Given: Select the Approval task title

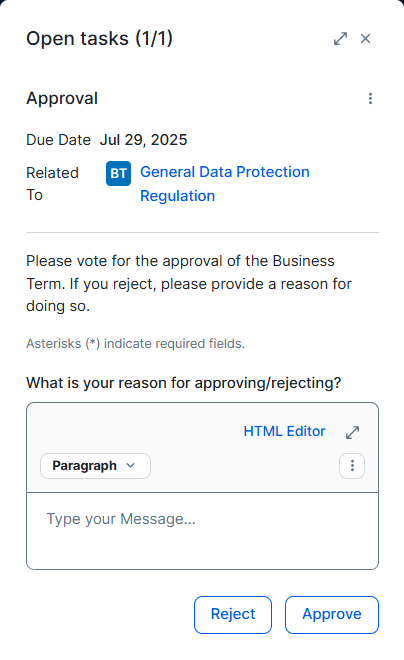Looking at the screenshot, I should pos(62,98).
